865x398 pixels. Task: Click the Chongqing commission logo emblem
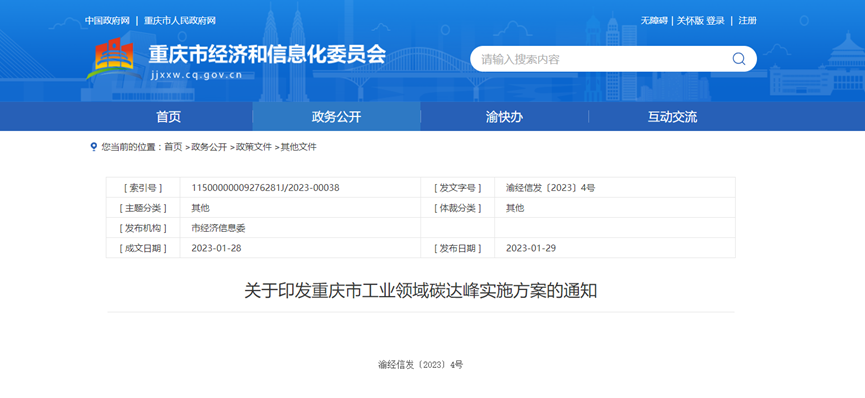(114, 59)
